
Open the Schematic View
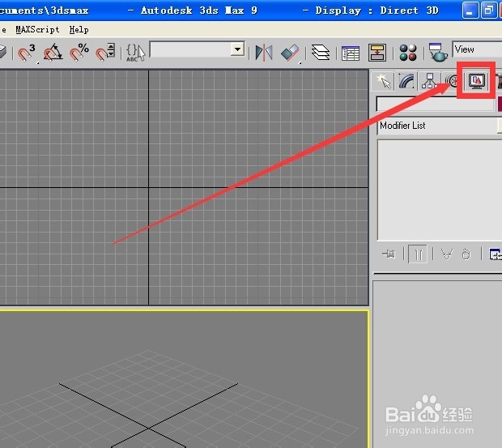pyautogui.click(x=376, y=53)
